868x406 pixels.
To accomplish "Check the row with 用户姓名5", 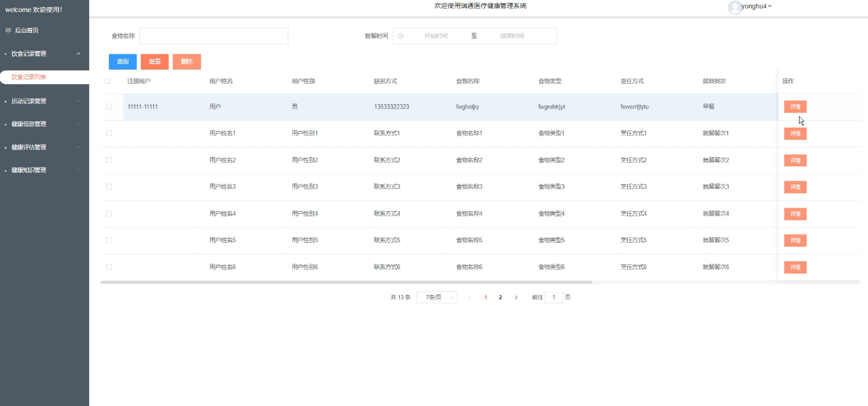I will point(109,240).
